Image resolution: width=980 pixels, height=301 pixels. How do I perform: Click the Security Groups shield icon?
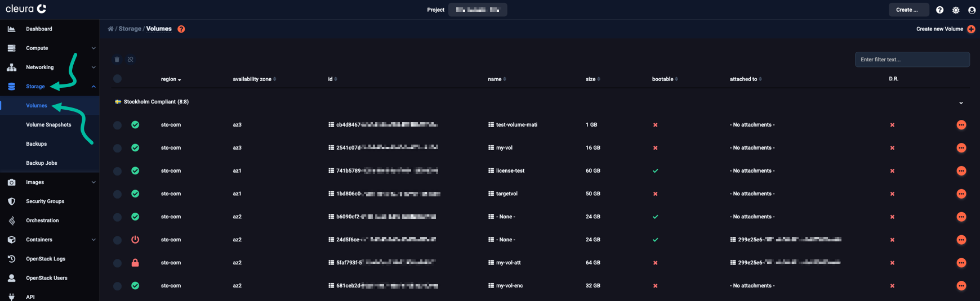click(11, 201)
